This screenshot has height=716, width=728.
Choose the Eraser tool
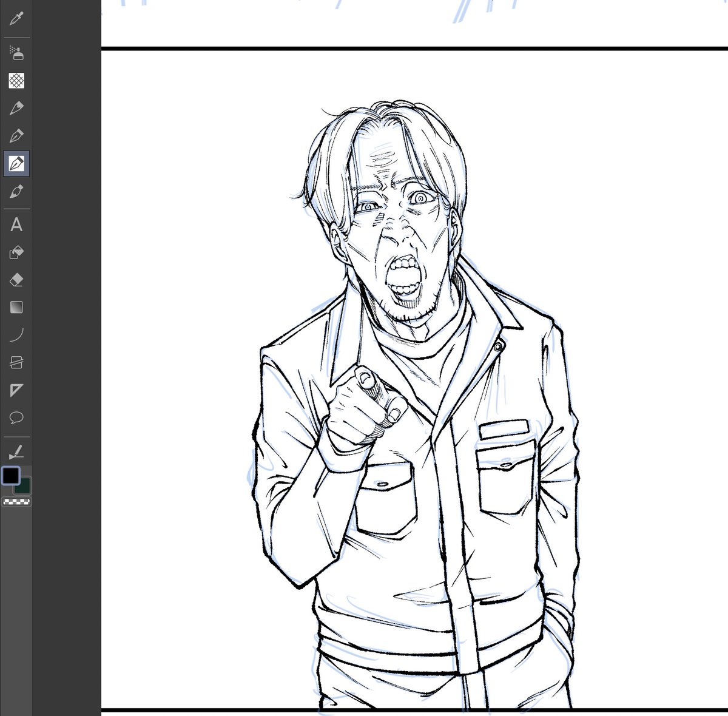pos(16,280)
